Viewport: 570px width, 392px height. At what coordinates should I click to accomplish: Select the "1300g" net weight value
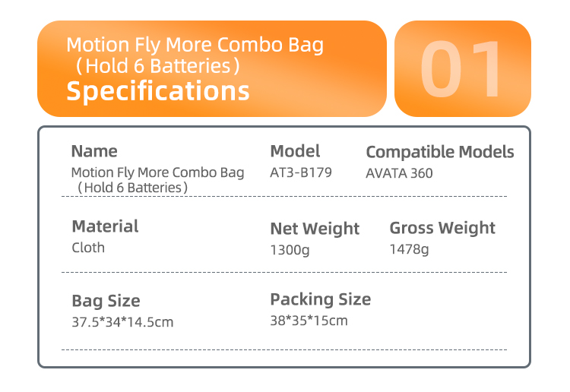(290, 249)
